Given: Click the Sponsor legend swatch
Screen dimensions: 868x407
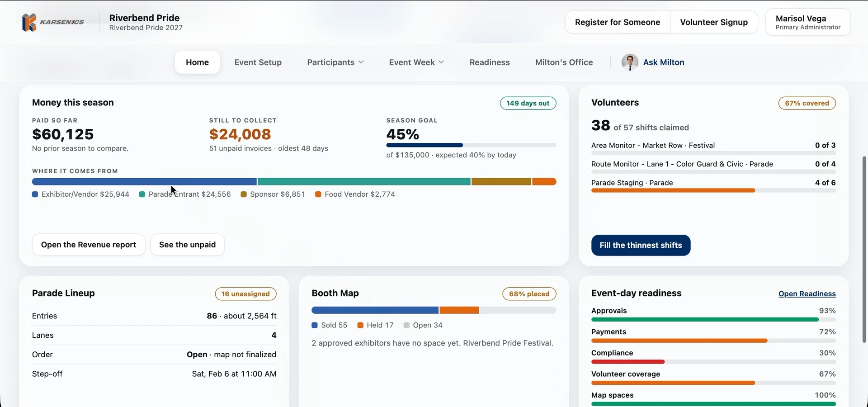Looking at the screenshot, I should pos(244,194).
